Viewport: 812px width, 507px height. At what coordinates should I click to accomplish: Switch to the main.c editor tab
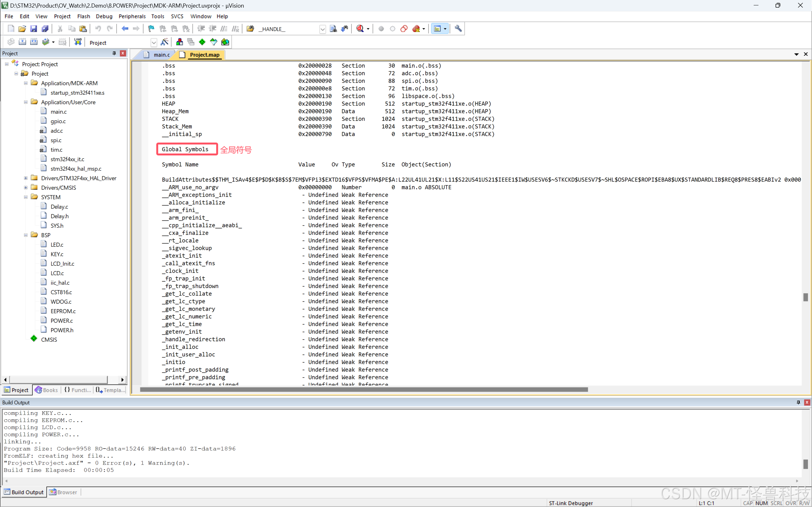pos(161,55)
